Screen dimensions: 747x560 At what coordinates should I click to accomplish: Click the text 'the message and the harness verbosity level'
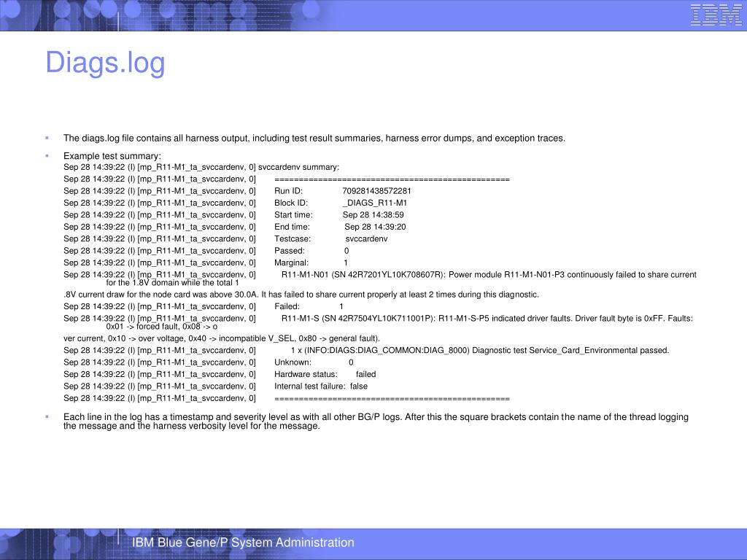click(x=192, y=426)
